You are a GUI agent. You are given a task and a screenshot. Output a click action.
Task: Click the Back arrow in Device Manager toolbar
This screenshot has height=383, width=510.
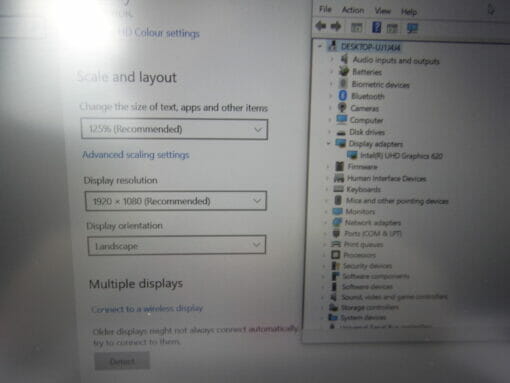click(x=321, y=26)
